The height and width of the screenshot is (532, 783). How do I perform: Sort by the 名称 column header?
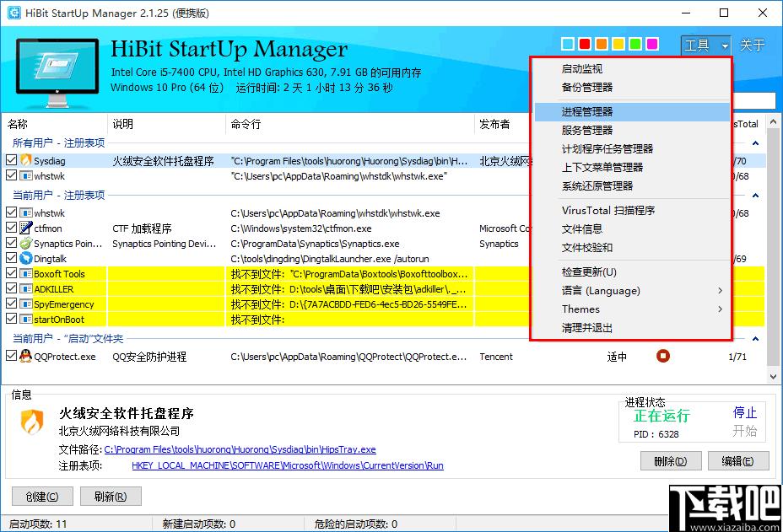55,124
